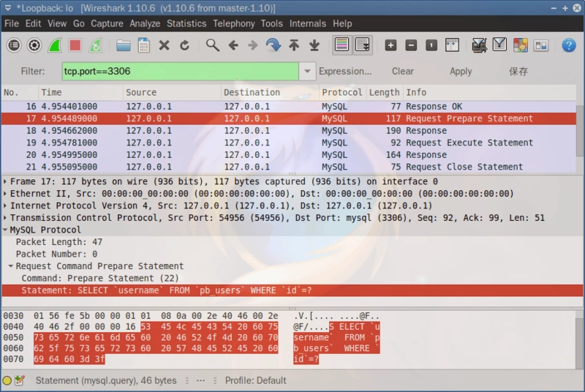Reload the capture file icon
The image size is (585, 392).
point(185,45)
